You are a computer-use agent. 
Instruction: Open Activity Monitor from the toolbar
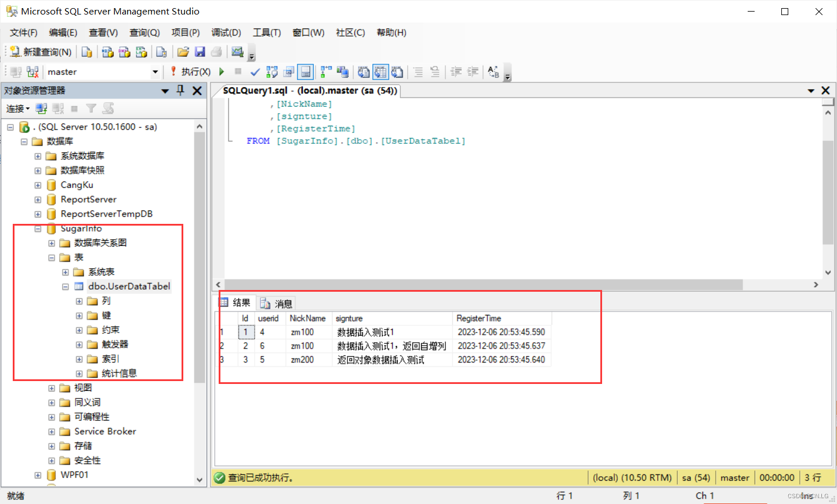coord(237,52)
